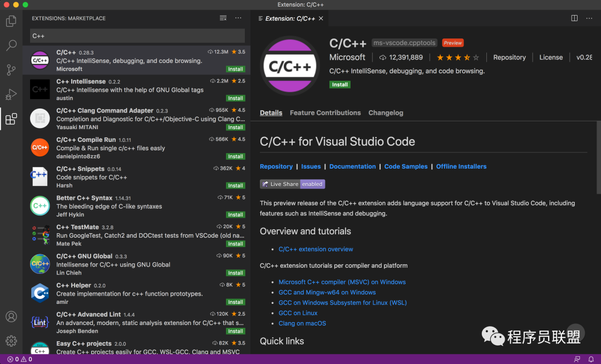The height and width of the screenshot is (364, 601).
Task: Open the editor More Actions menu
Action: [589, 18]
